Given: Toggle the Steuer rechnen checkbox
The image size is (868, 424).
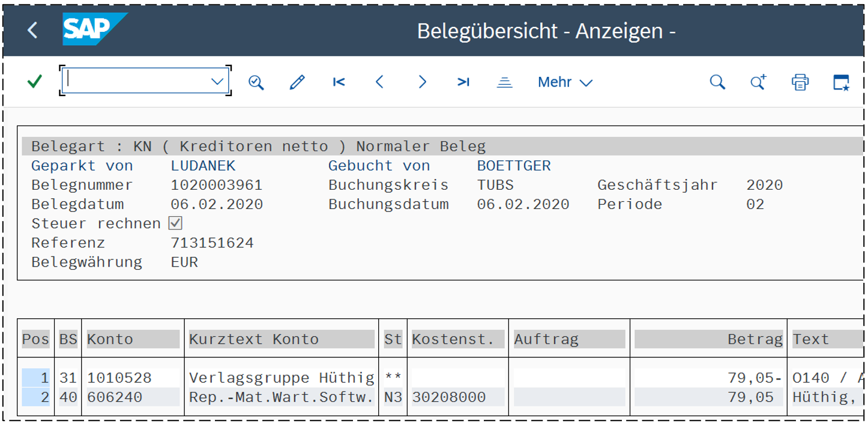Looking at the screenshot, I should pyautogui.click(x=175, y=223).
